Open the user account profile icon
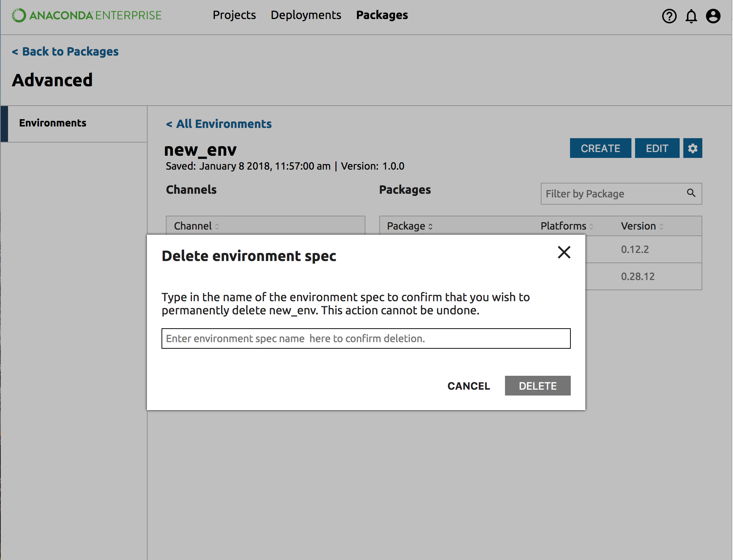The width and height of the screenshot is (733, 560). (x=713, y=16)
